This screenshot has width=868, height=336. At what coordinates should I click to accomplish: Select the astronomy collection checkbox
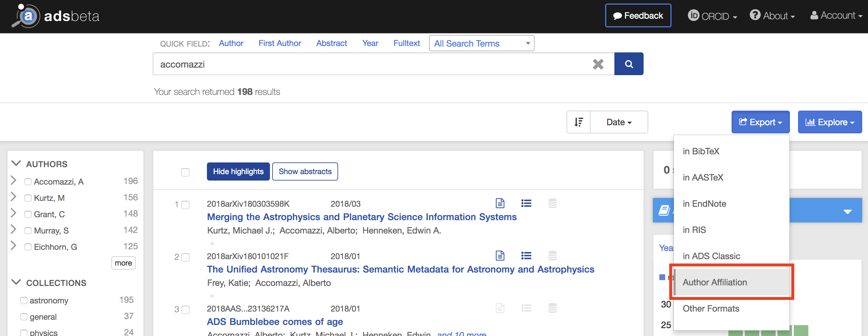24,300
